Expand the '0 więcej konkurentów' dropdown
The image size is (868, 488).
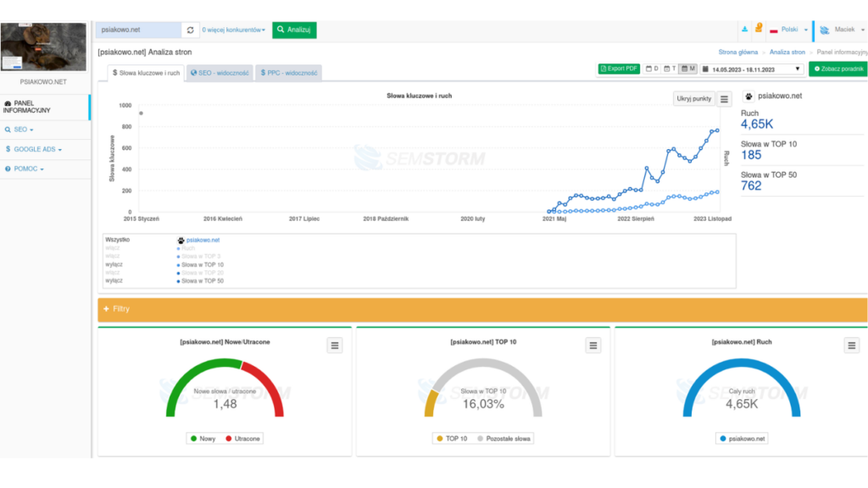pyautogui.click(x=234, y=30)
